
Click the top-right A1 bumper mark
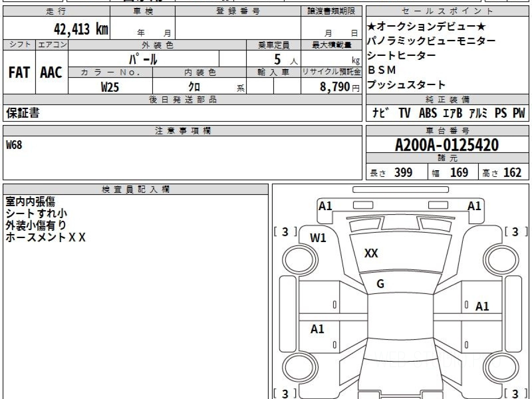point(474,206)
